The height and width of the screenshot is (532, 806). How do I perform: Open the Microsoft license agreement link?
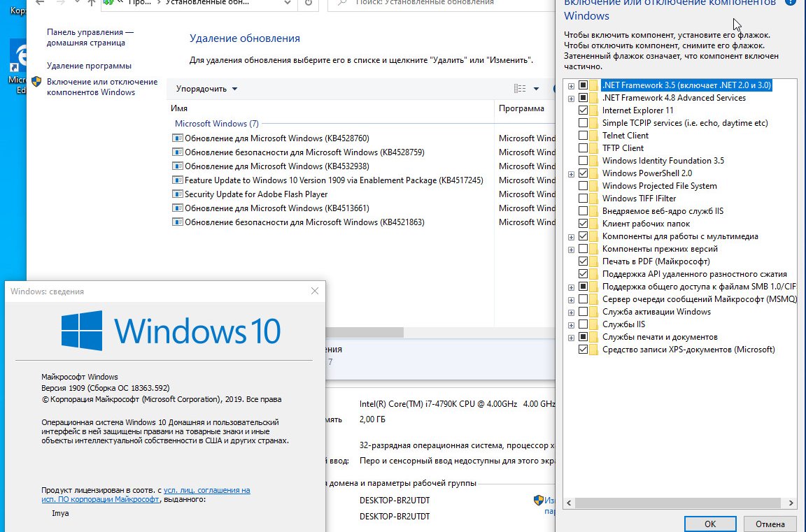pyautogui.click(x=146, y=494)
